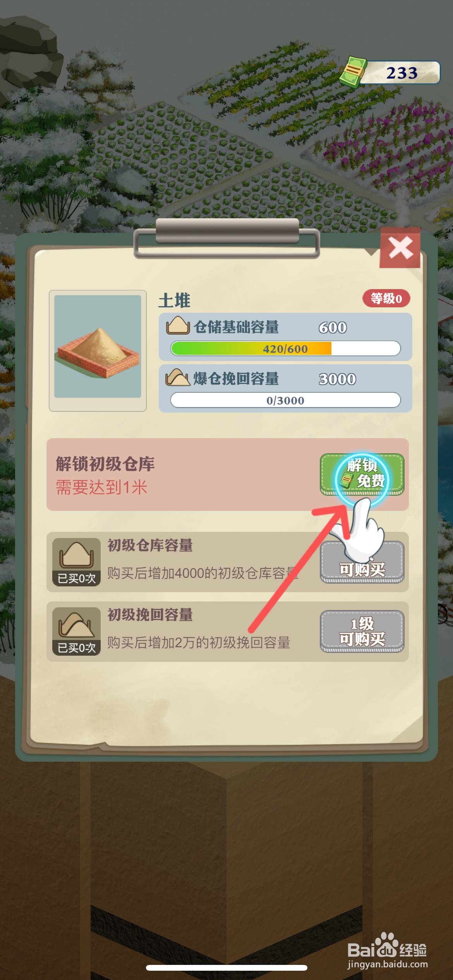Tap the 爆仓挽回容量 overflow icon
The height and width of the screenshot is (980, 453).
coord(178,377)
